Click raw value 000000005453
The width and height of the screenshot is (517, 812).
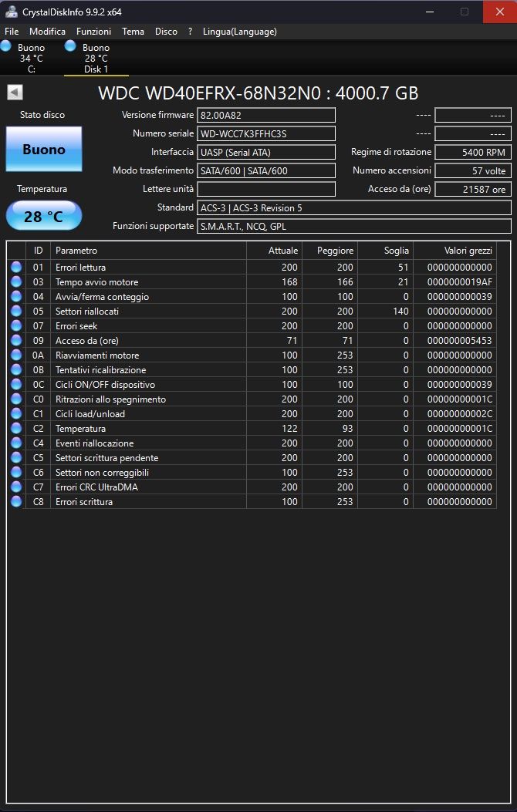click(x=459, y=340)
